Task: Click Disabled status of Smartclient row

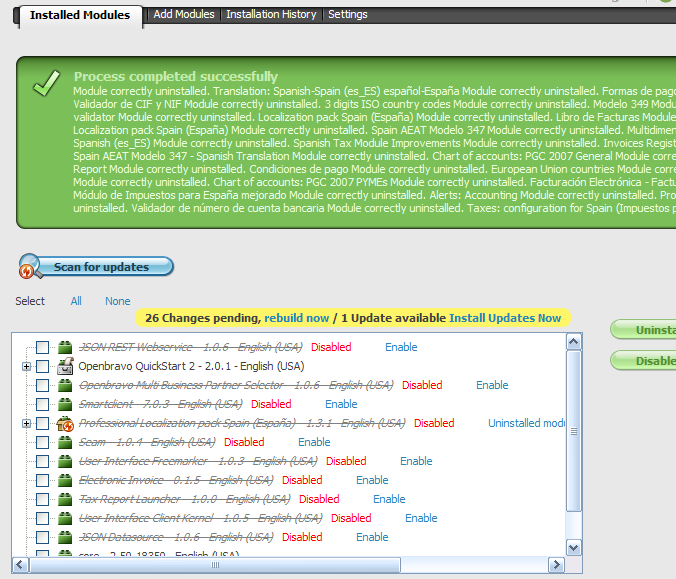Action: (271, 404)
